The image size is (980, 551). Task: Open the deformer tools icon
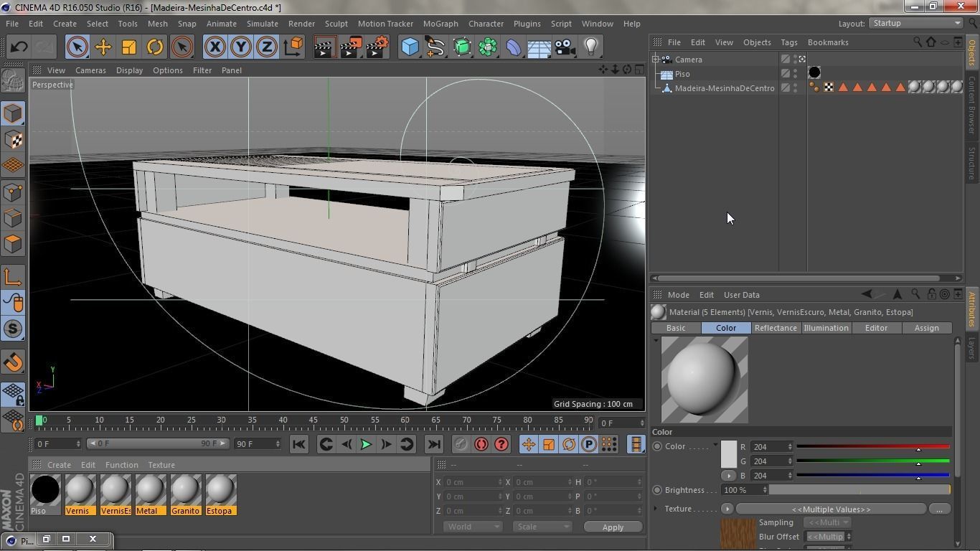pos(514,47)
